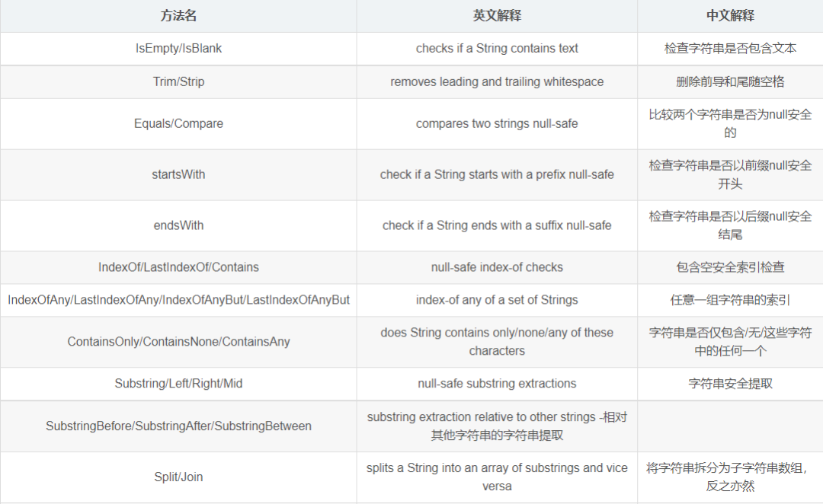
Task: Click 'checks if a String contains text'
Action: [497, 49]
